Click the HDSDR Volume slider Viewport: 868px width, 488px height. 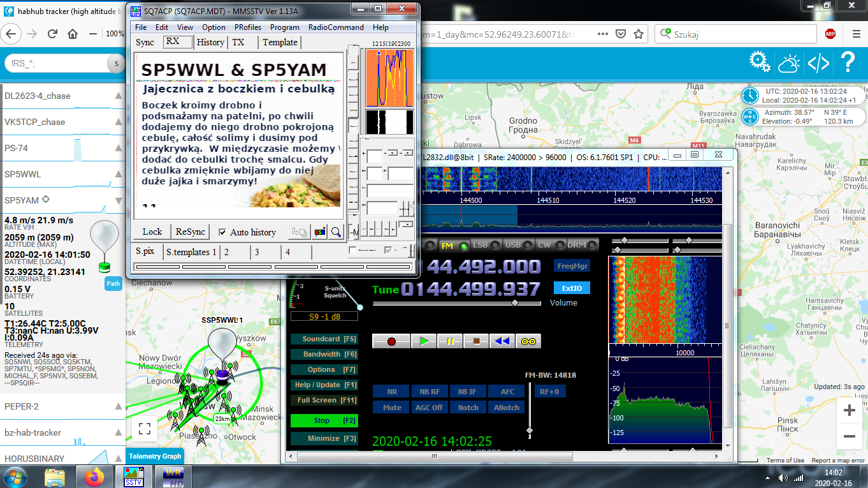coord(457,304)
